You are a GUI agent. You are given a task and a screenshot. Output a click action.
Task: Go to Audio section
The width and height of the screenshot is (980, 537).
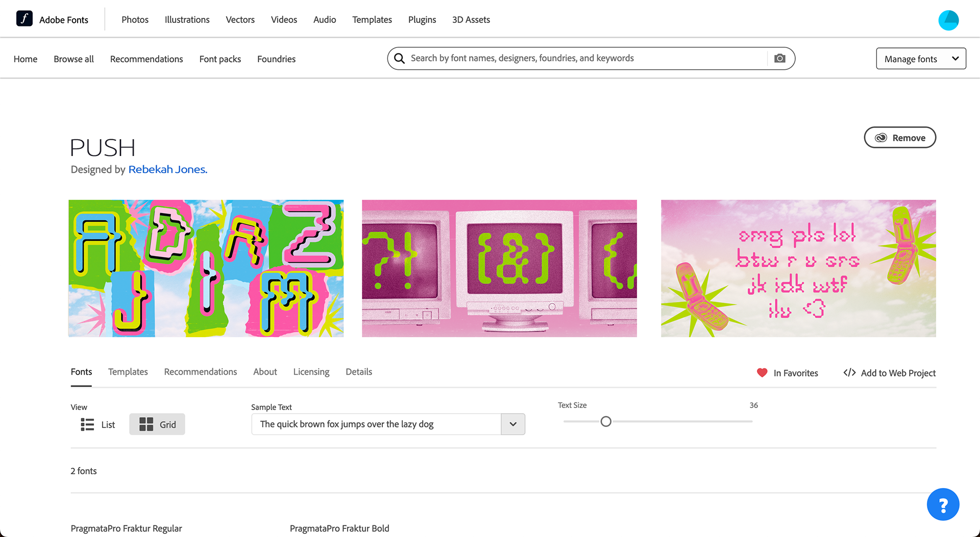(325, 20)
